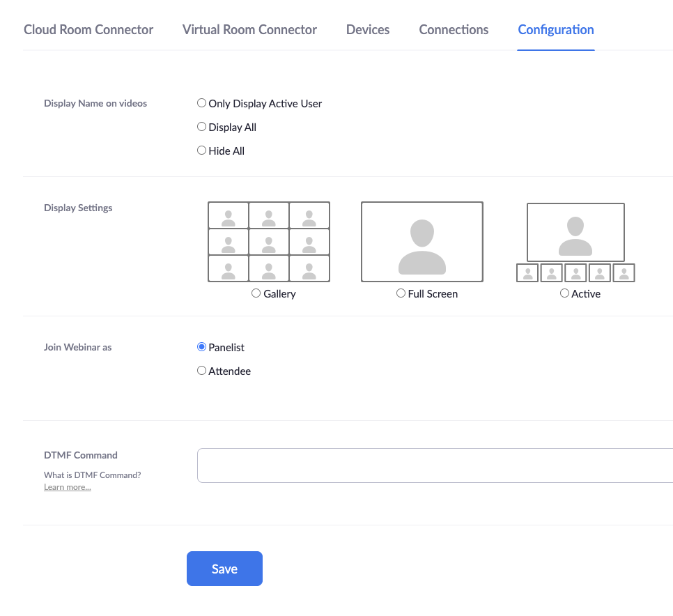673x616 pixels.
Task: Open the Cloud Room Connector tab
Action: (88, 30)
